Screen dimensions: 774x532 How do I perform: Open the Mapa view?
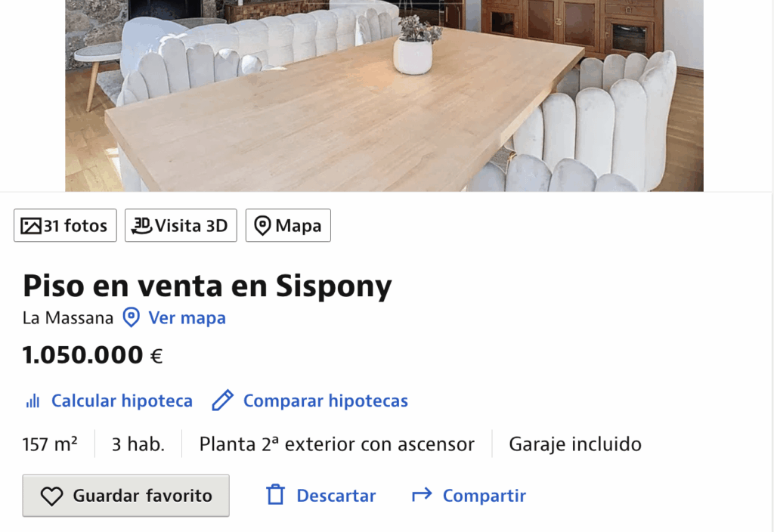tap(288, 224)
